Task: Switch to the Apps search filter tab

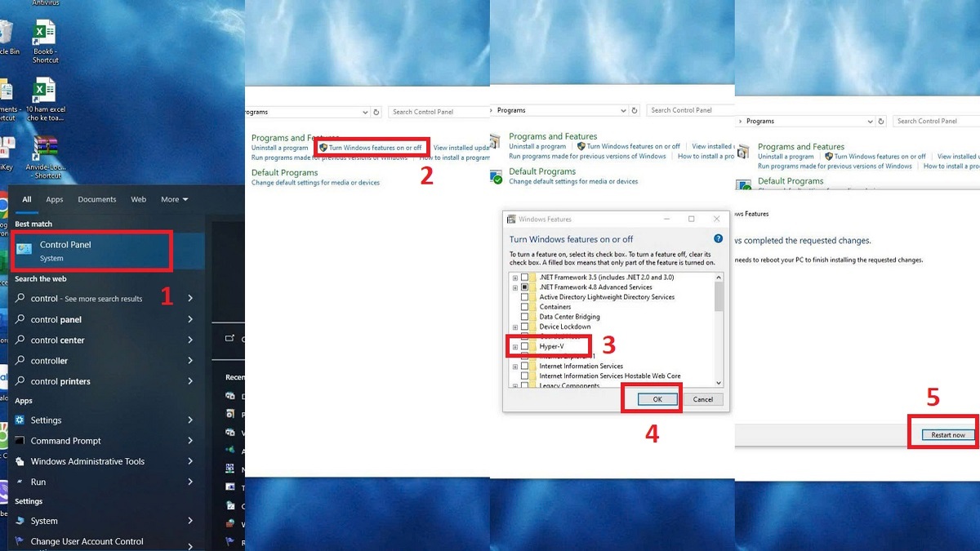Action: pos(55,199)
